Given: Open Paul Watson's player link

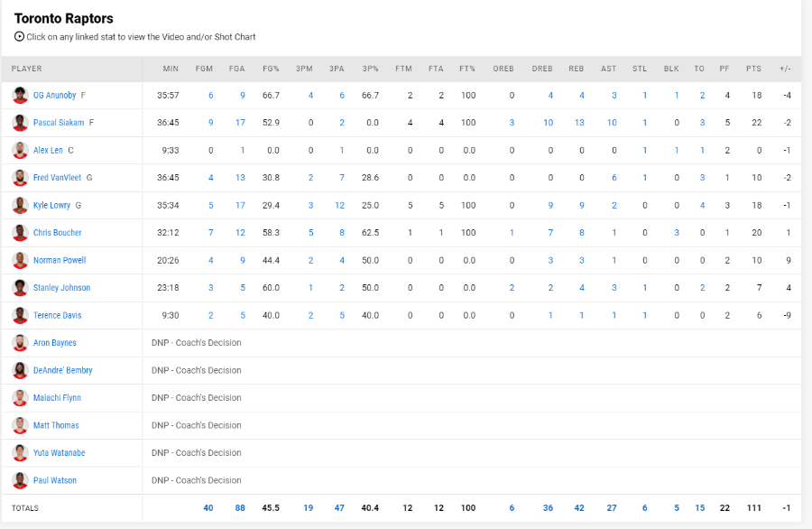Looking at the screenshot, I should [x=55, y=480].
